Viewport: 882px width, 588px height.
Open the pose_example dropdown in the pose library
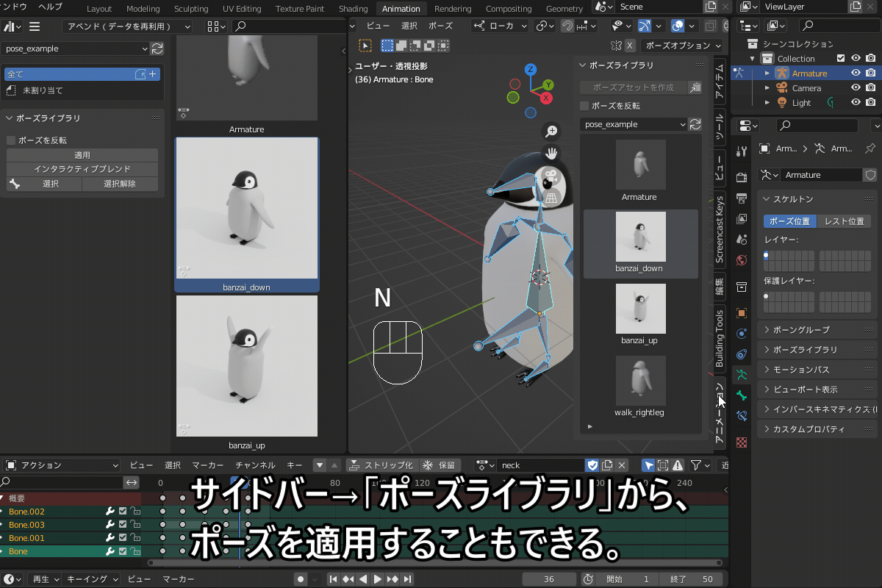[x=632, y=124]
